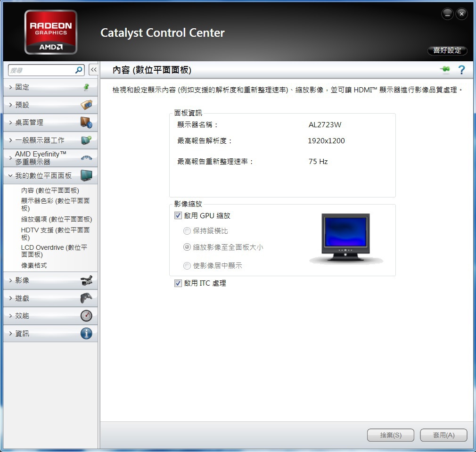Screen dimensions: 476x452
Task: Open the 顯示器色彩 (數位平面面板) page
Action: coord(55,204)
